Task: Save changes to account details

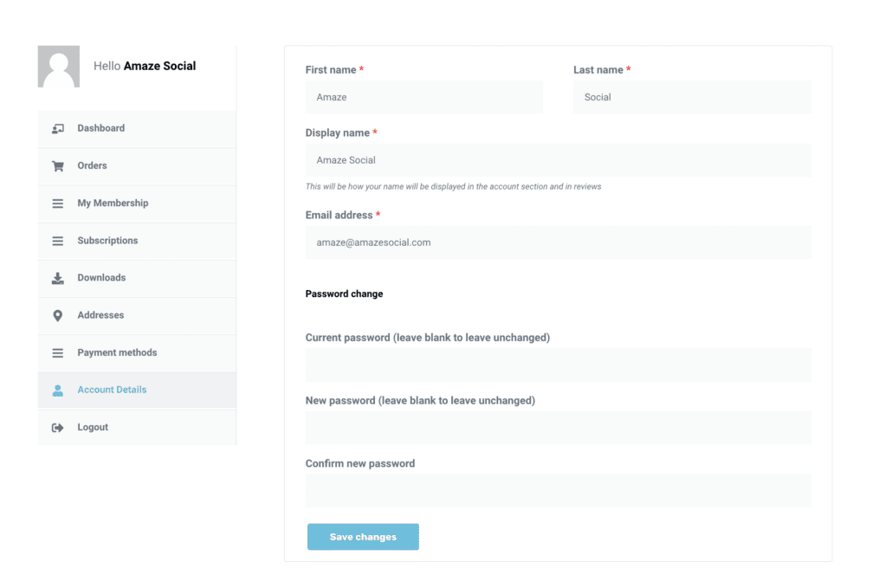Action: coord(363,537)
